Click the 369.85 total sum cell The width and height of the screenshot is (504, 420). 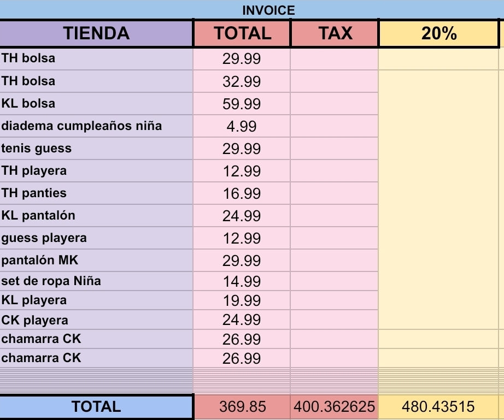[242, 407]
